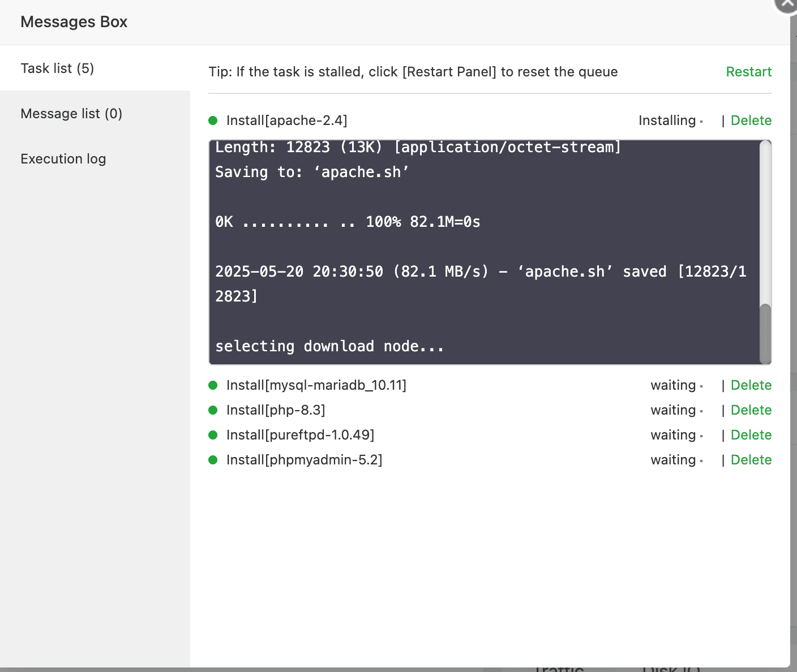Viewport: 797px width, 672px height.
Task: Click the Messages Box title
Action: [x=74, y=22]
